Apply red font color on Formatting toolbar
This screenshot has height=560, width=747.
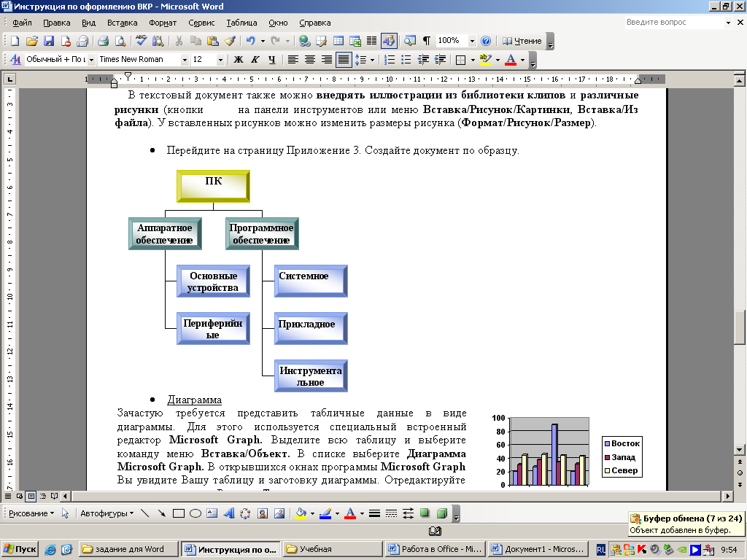coord(511,60)
